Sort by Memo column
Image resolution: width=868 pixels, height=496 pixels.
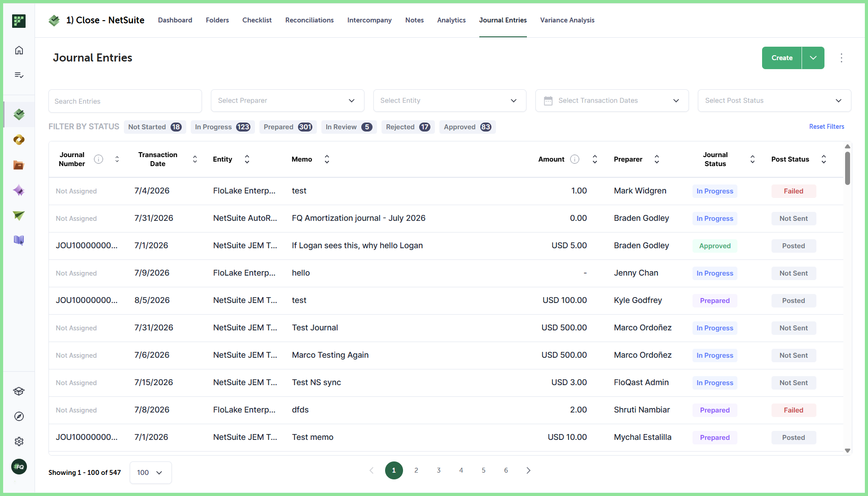[x=327, y=159]
